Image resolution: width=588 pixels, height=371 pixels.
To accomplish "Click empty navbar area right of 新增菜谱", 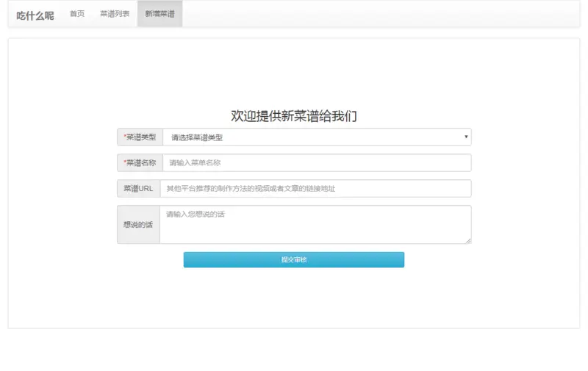I will pyautogui.click(x=381, y=14).
